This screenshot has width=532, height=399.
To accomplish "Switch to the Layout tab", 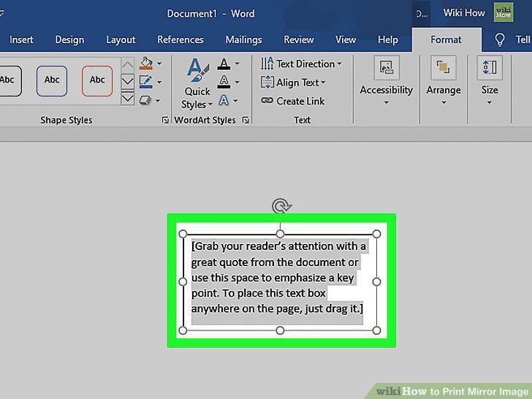I will [x=121, y=40].
